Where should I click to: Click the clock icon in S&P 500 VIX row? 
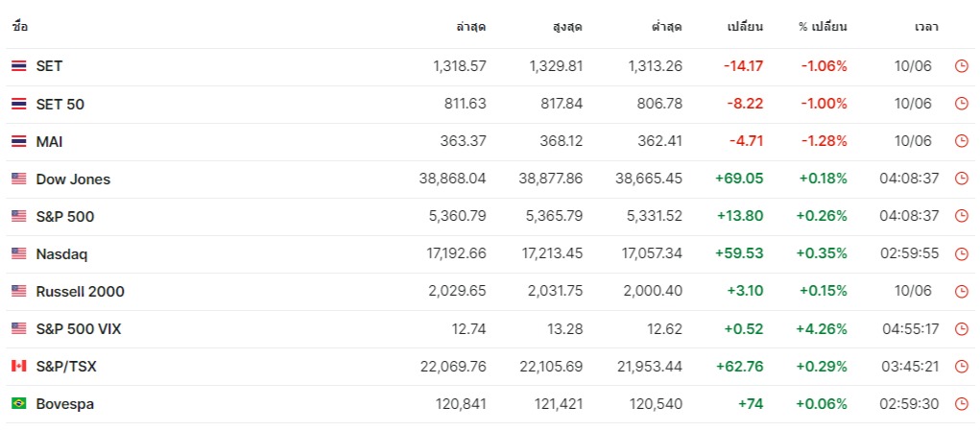961,329
